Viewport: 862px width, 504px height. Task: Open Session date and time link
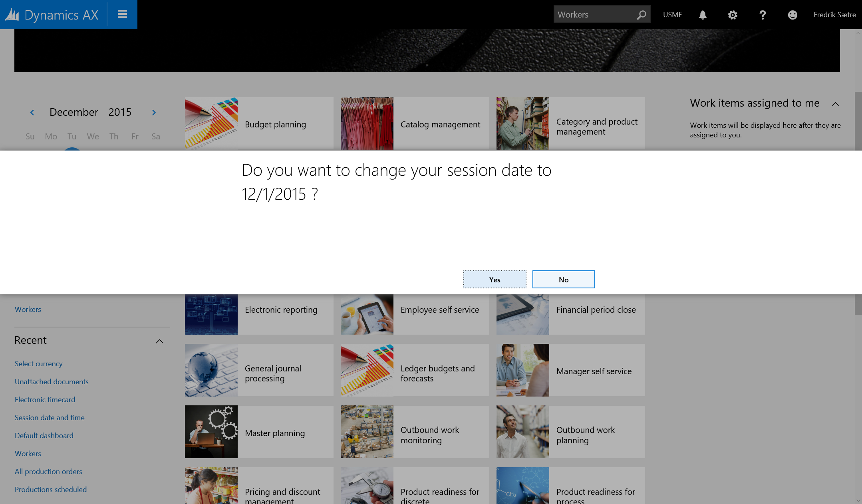tap(50, 417)
